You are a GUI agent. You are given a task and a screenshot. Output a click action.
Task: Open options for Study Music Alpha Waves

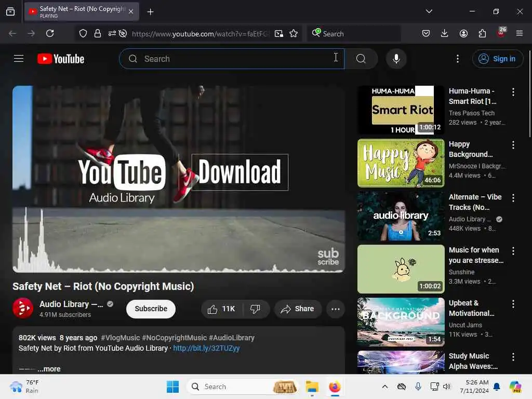pyautogui.click(x=513, y=356)
